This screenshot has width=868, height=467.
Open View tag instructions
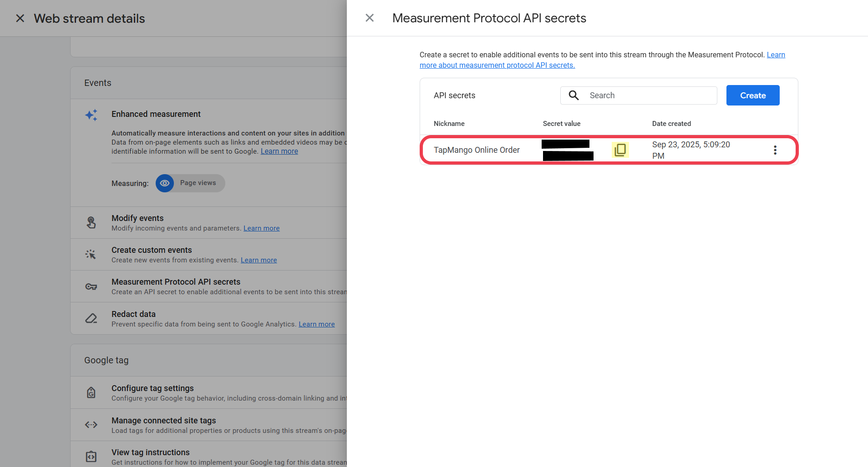tap(209, 454)
